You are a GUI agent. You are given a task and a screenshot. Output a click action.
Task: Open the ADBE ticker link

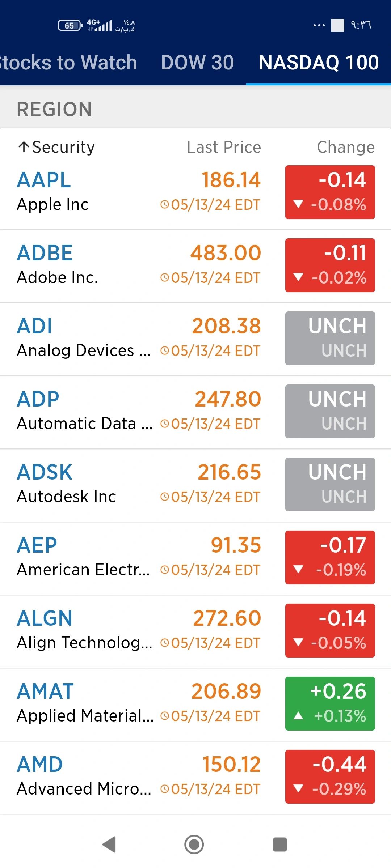pos(45,253)
